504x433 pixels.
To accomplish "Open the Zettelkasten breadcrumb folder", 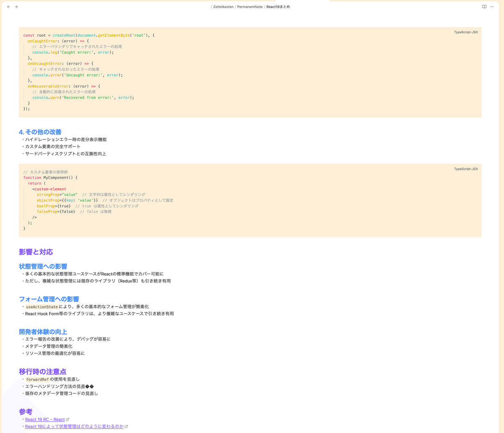I will (223, 7).
